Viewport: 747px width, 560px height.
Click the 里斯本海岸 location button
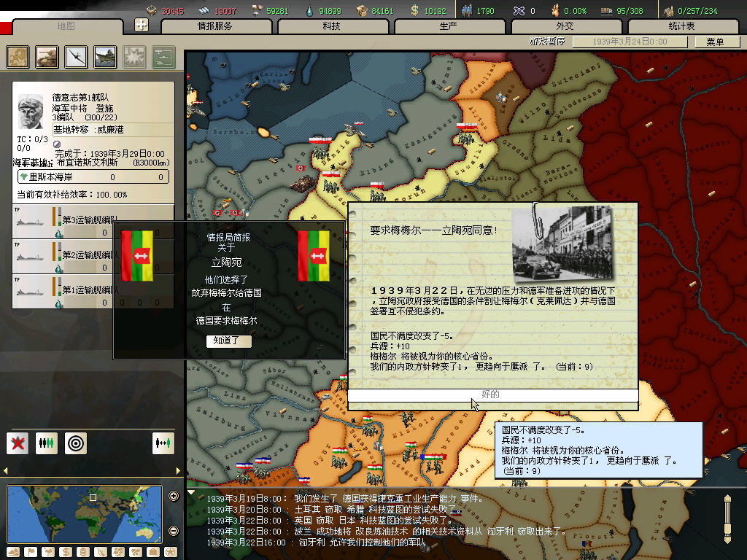click(x=93, y=176)
